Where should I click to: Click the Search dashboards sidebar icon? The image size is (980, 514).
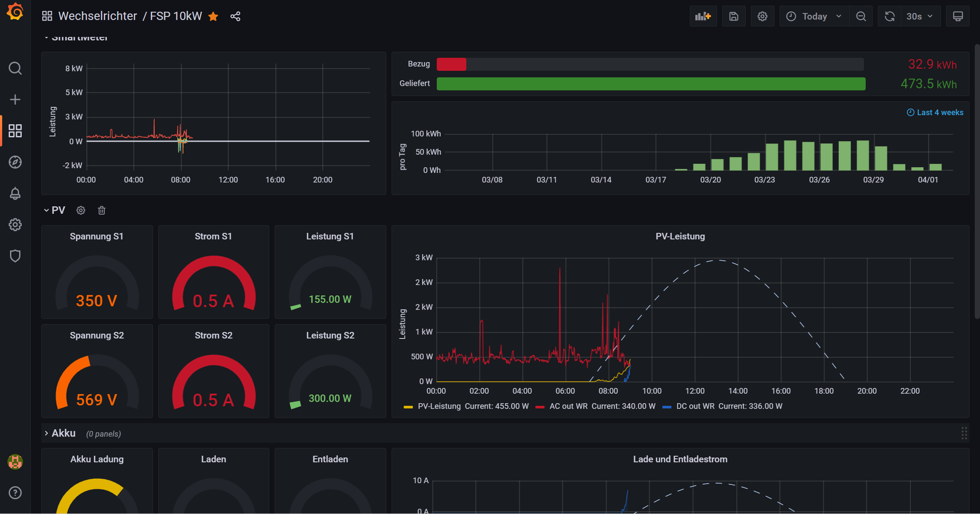click(x=15, y=68)
